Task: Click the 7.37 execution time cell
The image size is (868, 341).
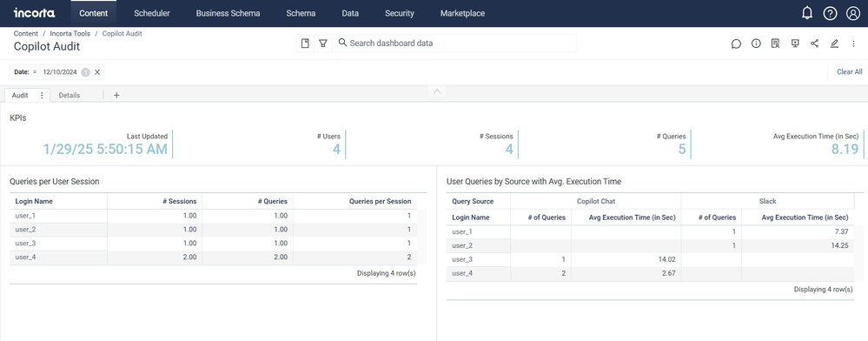Action: click(x=840, y=231)
